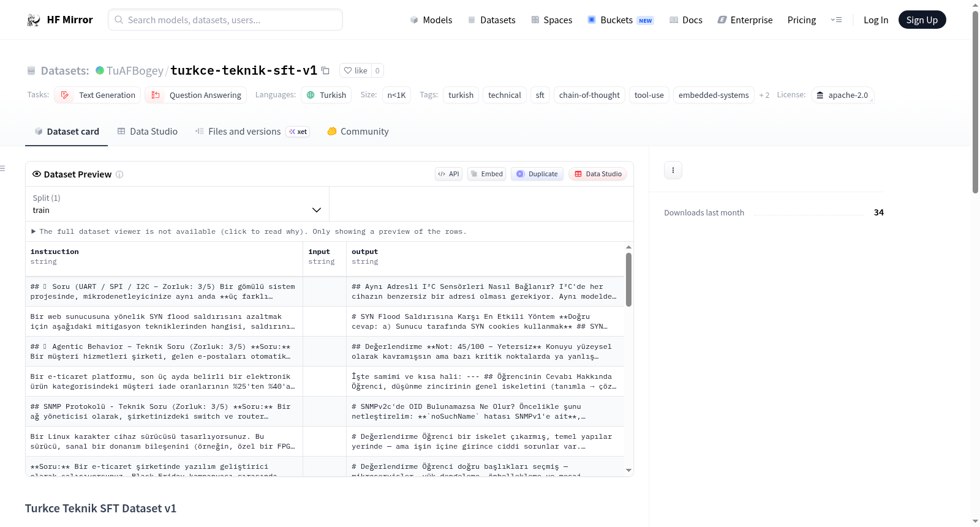Open the Datasets menu item
The image size is (980, 527).
tap(491, 20)
